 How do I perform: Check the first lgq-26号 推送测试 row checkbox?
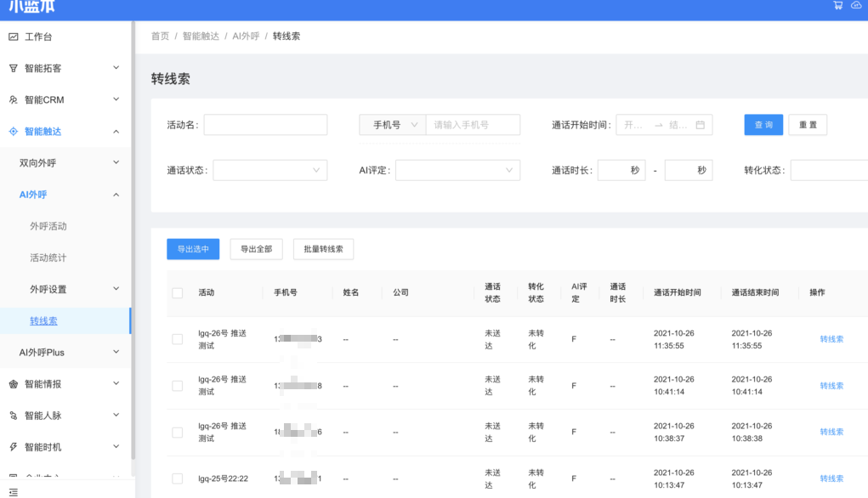click(177, 339)
